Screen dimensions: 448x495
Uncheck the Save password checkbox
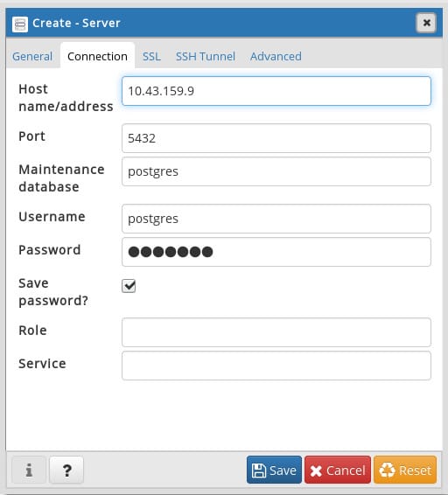click(129, 286)
